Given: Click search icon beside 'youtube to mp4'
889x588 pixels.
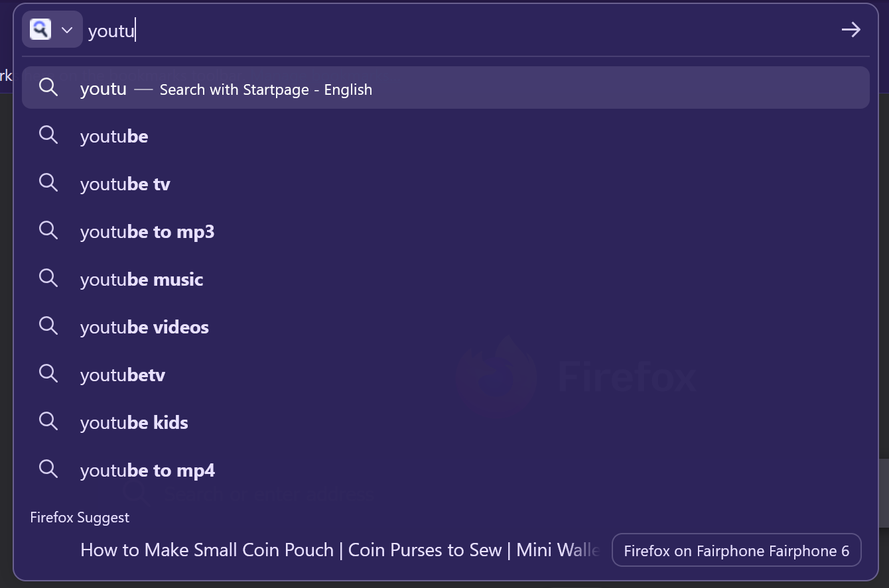Looking at the screenshot, I should point(48,469).
